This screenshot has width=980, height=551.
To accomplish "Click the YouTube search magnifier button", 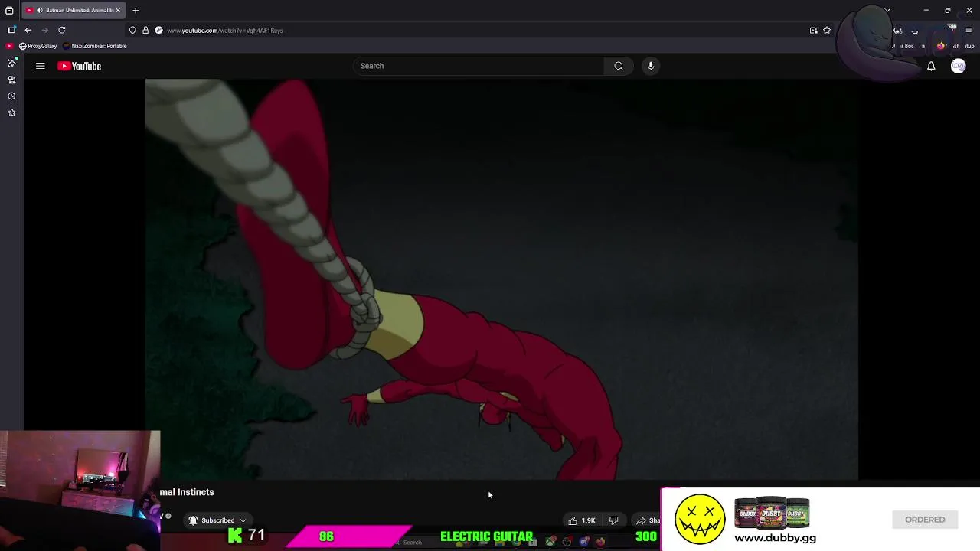I will point(619,66).
